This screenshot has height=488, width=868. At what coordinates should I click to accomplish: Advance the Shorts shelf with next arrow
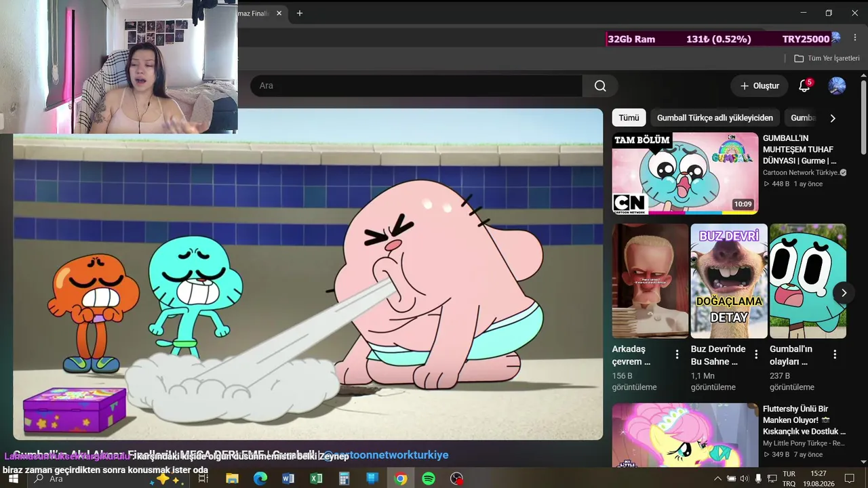pos(844,293)
